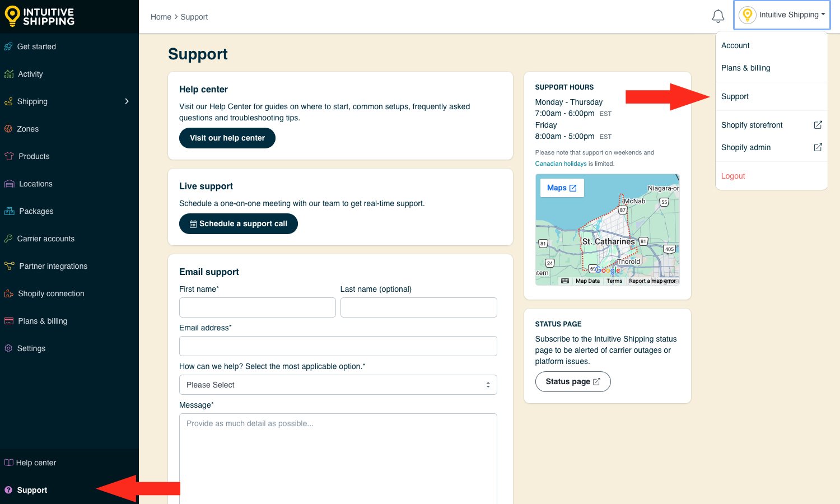The image size is (840, 504).
Task: Click Logout in the account menu
Action: click(733, 176)
